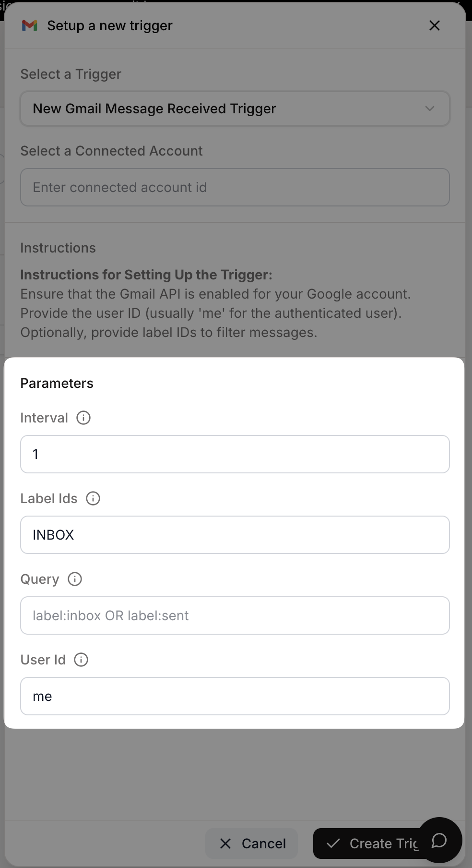Viewport: 472px width, 868px height.
Task: Select the Interval value field showing 1
Action: (235, 454)
